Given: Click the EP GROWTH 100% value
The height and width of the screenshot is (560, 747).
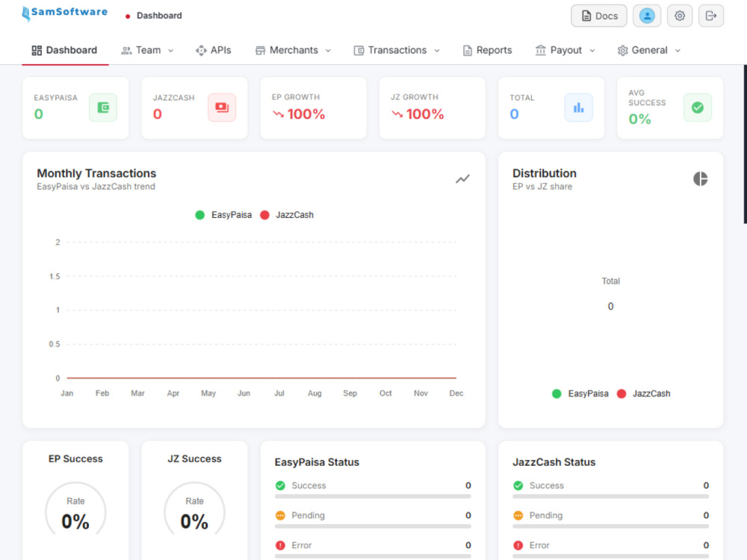Looking at the screenshot, I should (x=306, y=114).
